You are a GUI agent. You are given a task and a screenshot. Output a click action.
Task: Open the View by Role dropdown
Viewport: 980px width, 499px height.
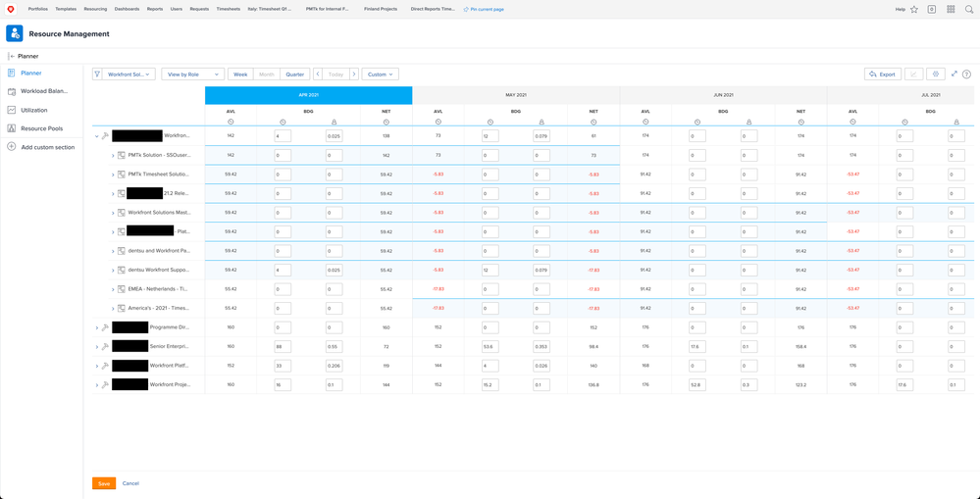(192, 75)
